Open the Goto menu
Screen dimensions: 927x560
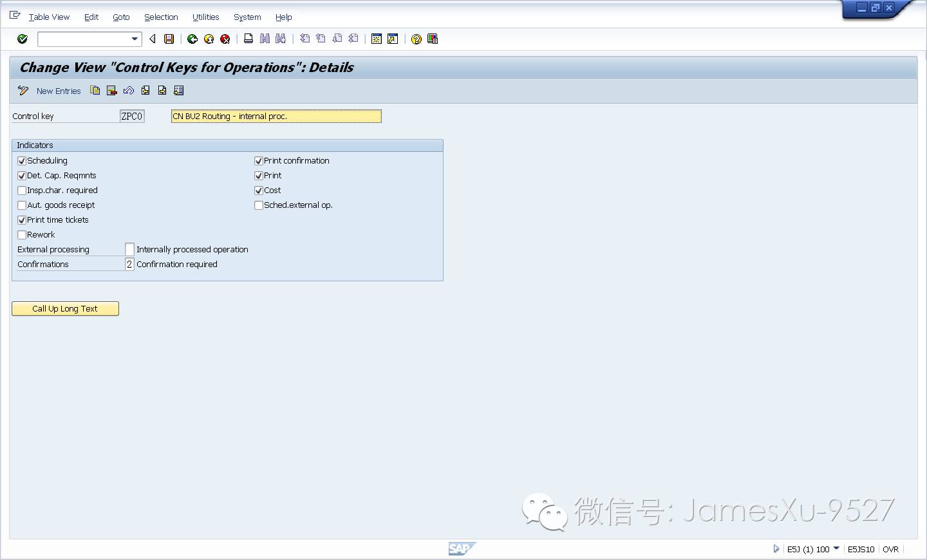coord(121,17)
